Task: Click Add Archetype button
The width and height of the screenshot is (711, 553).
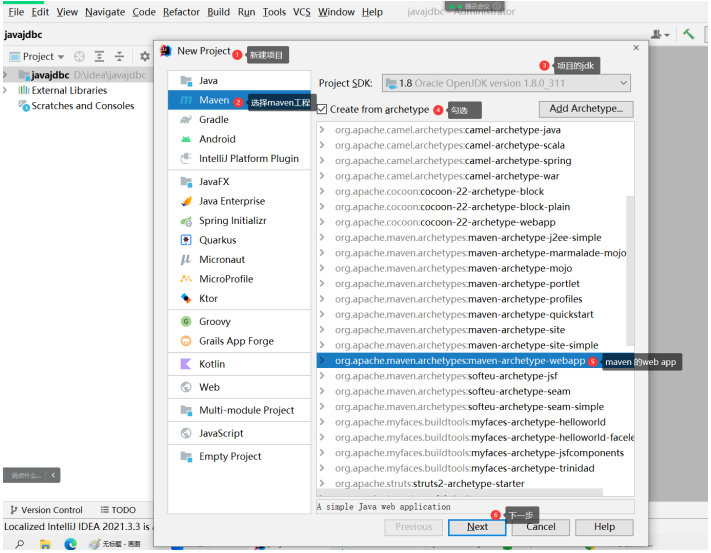Action: pyautogui.click(x=586, y=109)
